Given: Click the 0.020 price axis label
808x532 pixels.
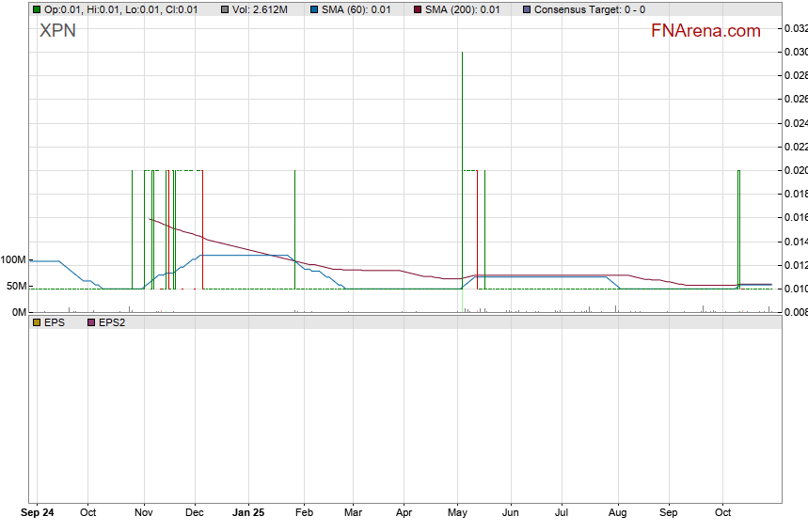Looking at the screenshot, I should click(796, 170).
